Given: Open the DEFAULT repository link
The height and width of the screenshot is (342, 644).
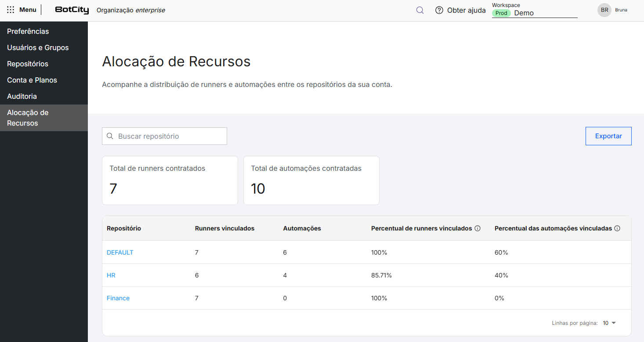Looking at the screenshot, I should pos(120,252).
